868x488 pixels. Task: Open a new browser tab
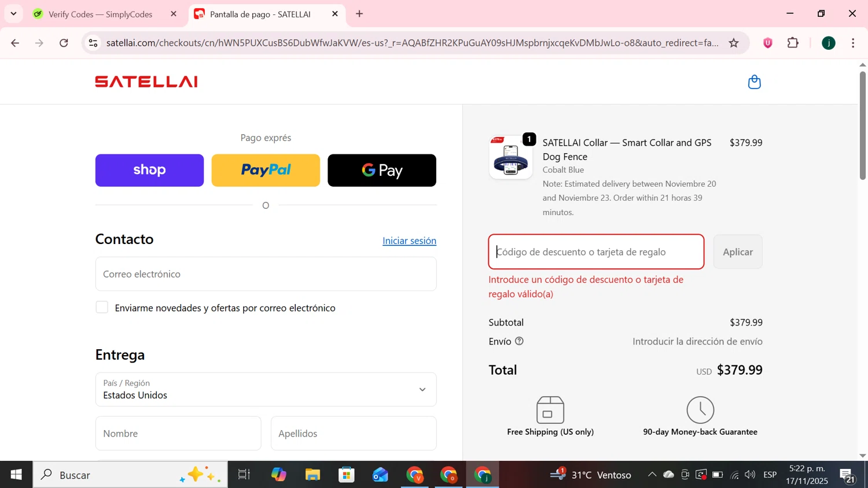359,14
